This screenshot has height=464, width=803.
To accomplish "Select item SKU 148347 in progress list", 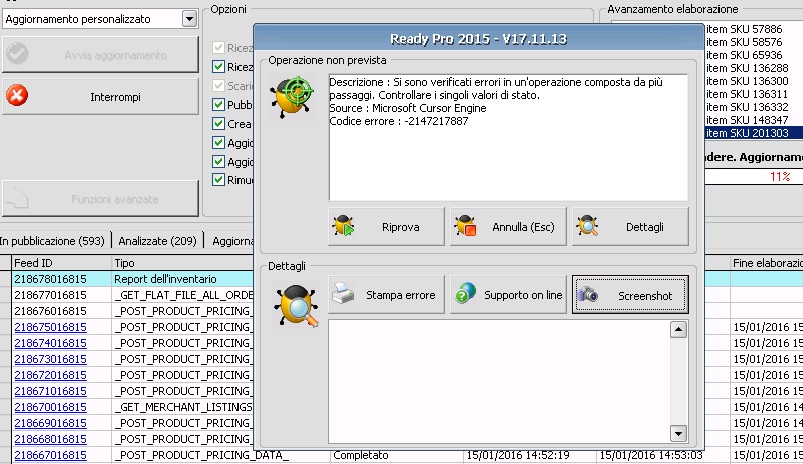I will [747, 120].
